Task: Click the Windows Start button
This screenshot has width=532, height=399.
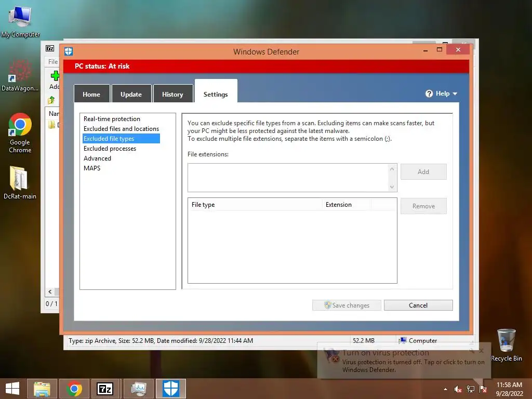Action: tap(12, 389)
